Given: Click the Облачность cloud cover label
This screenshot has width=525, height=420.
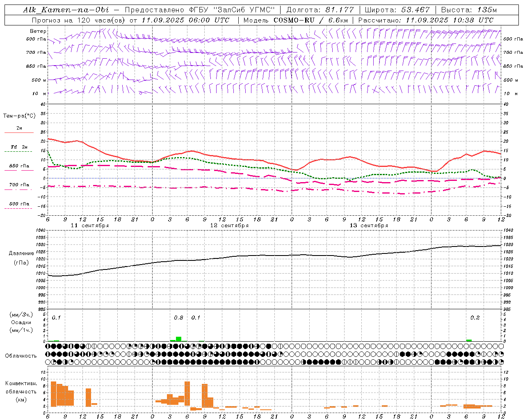Looking at the screenshot, I should [21, 356].
